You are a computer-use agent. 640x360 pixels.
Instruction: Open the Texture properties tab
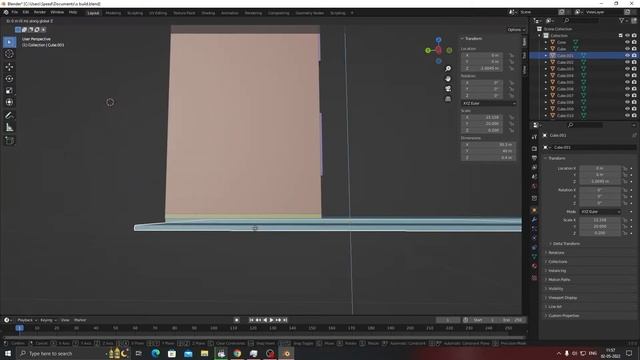tap(534, 278)
